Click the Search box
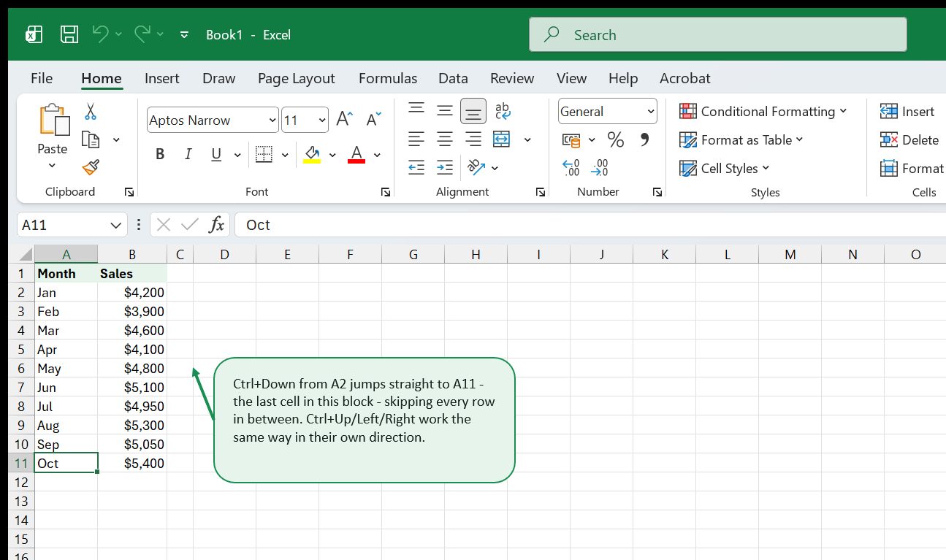The width and height of the screenshot is (946, 560). coord(718,34)
